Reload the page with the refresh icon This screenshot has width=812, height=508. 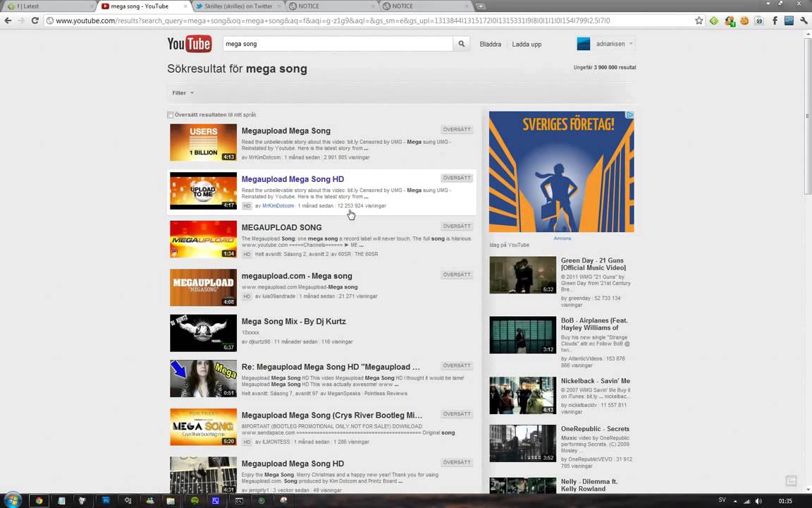[x=35, y=20]
